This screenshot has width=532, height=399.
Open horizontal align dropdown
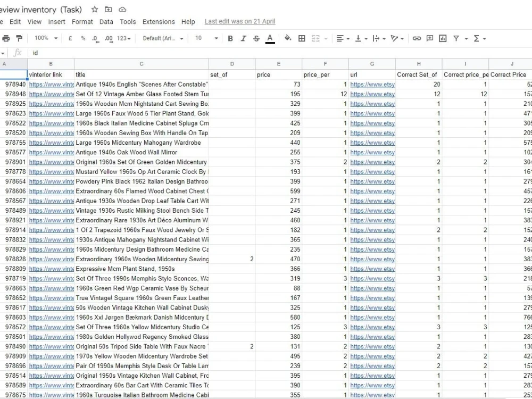point(343,38)
